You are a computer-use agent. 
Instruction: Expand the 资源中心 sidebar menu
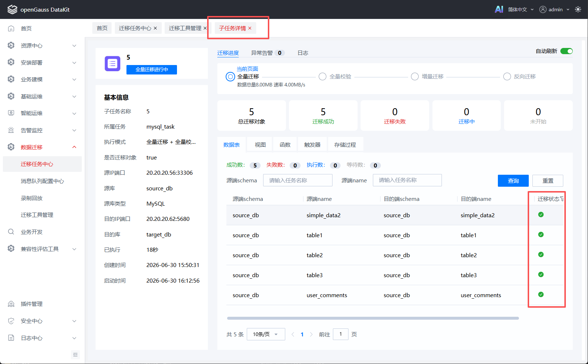tap(42, 45)
